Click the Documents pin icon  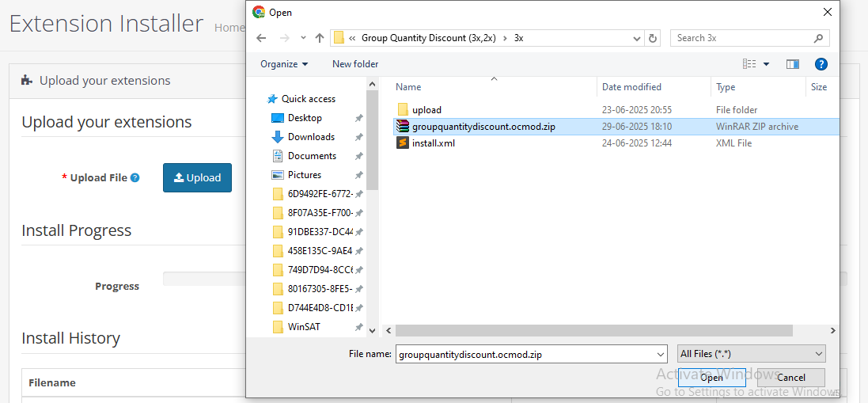click(358, 155)
